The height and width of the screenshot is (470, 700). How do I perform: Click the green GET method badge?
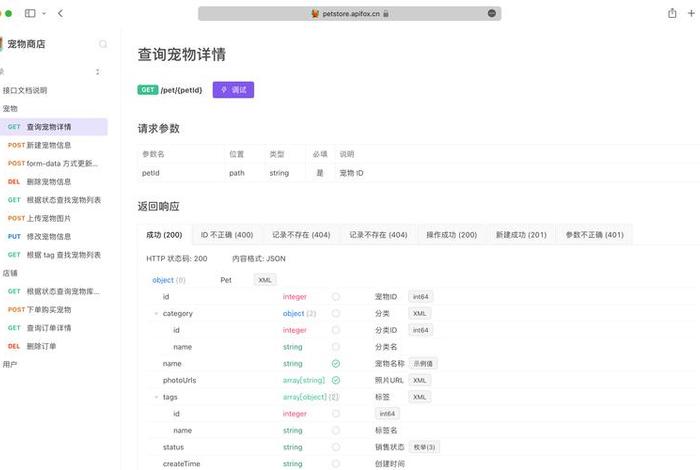tap(147, 90)
